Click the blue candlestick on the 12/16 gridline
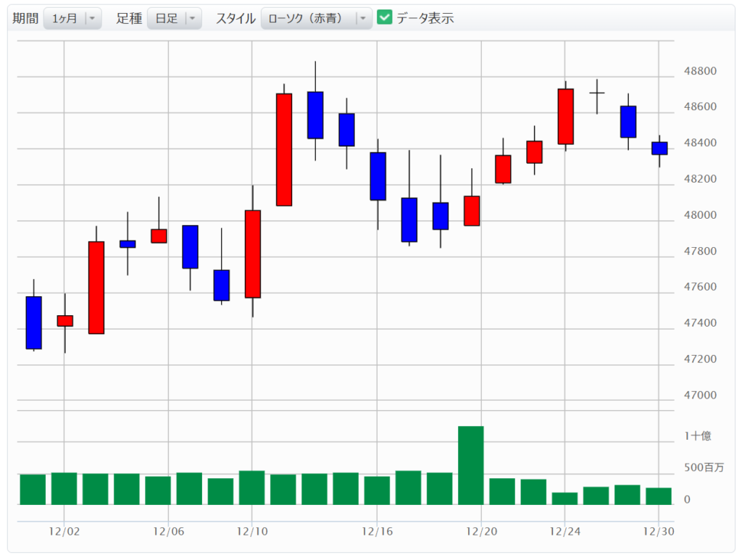Viewport: 742px width, 560px height. pyautogui.click(x=378, y=176)
